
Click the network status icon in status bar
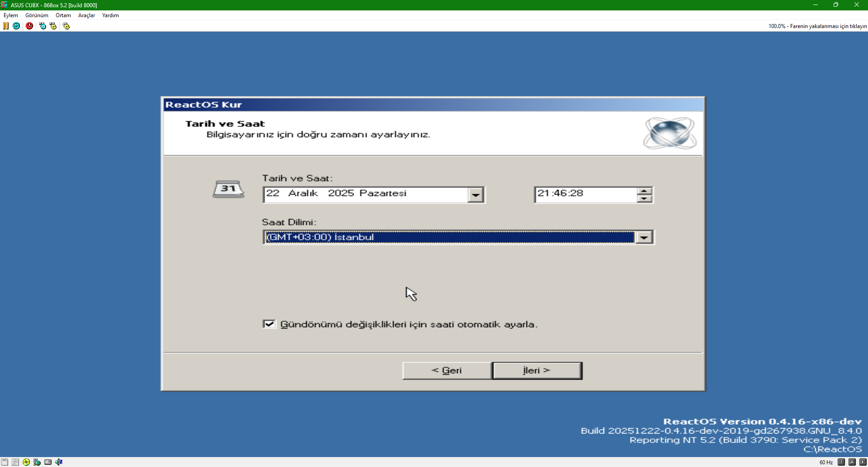[37, 462]
